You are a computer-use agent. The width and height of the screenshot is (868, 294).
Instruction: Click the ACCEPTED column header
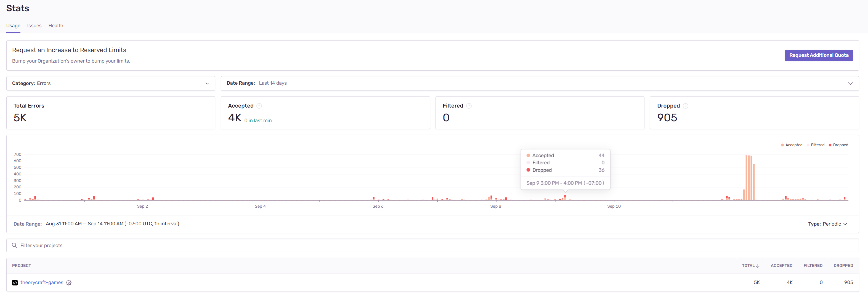(x=781, y=266)
